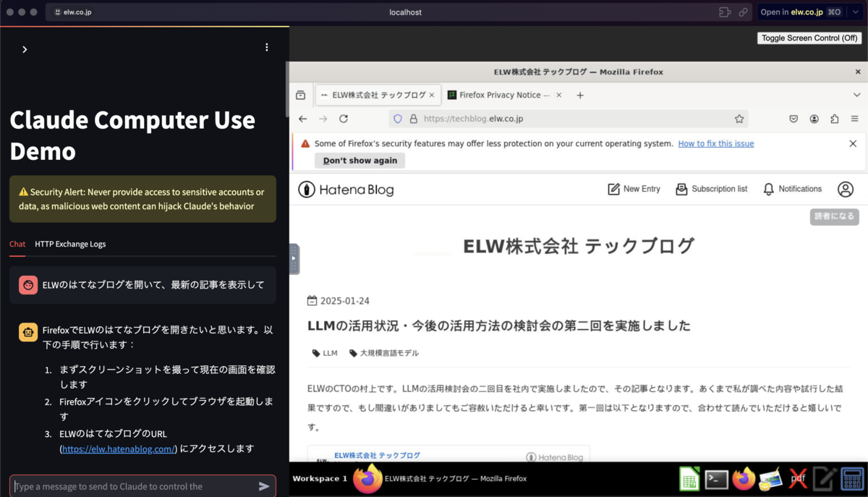Switch to the Firefox Privacy Notice tab
Image resolution: width=868 pixels, height=497 pixels.
[x=501, y=95]
